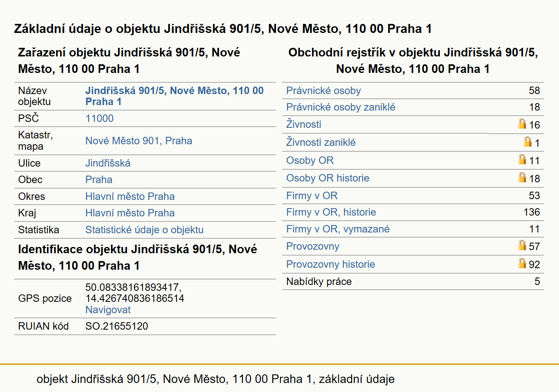The height and width of the screenshot is (392, 559).
Task: View Firmy v OR, historie
Action: click(331, 212)
